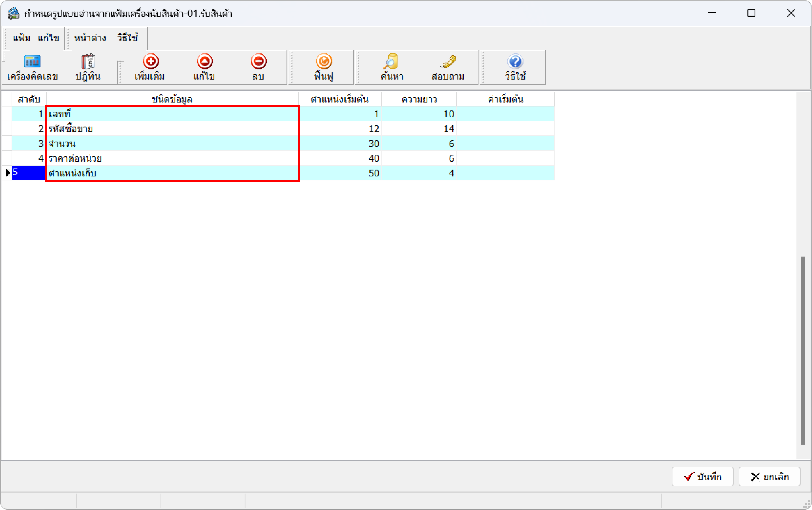Screen dimensions: 812x510
Task: Click the current row indicator arrow
Action: point(8,173)
